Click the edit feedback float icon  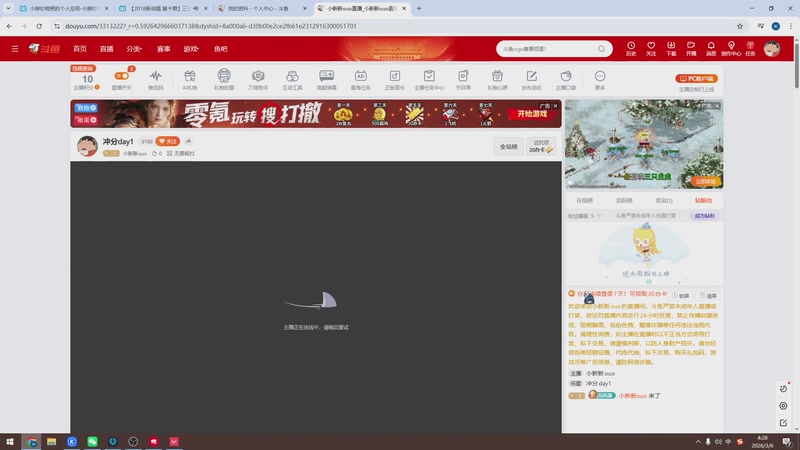point(783,423)
